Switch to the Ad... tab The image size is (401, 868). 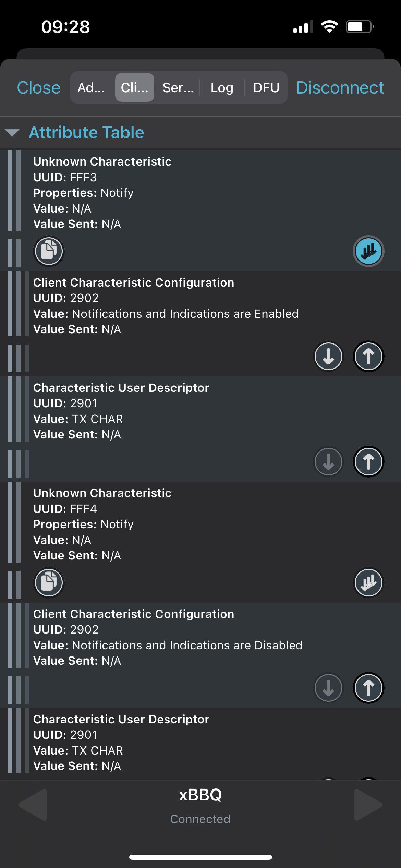91,87
